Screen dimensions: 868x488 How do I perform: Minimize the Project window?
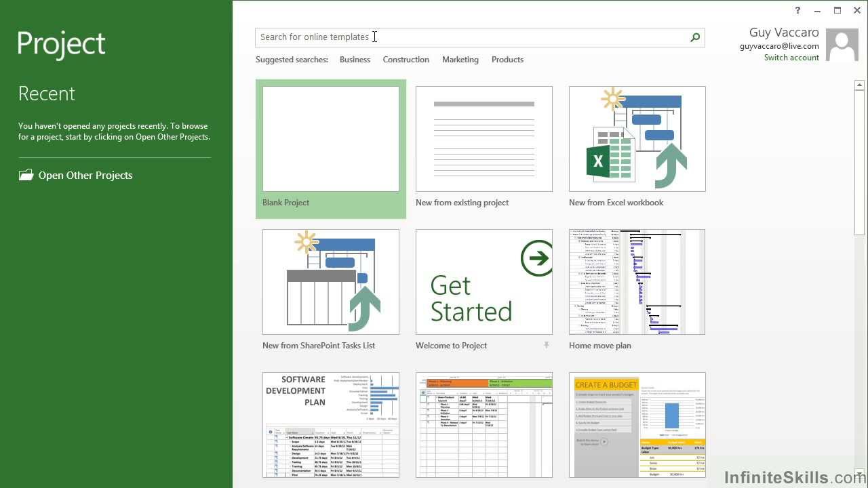tap(818, 10)
